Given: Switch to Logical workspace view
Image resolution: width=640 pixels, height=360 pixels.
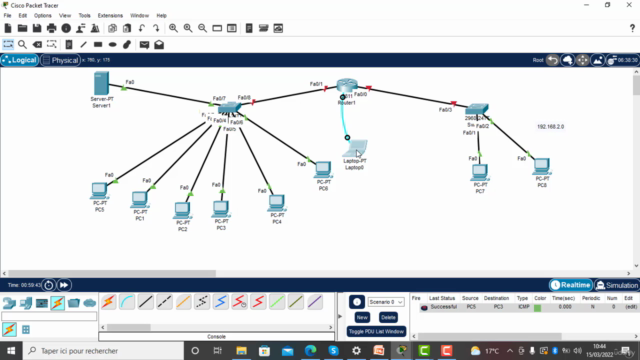Looking at the screenshot, I should point(20,60).
